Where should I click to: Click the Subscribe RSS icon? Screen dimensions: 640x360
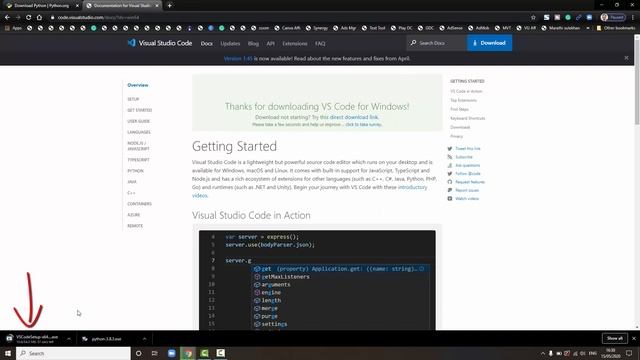click(450, 157)
